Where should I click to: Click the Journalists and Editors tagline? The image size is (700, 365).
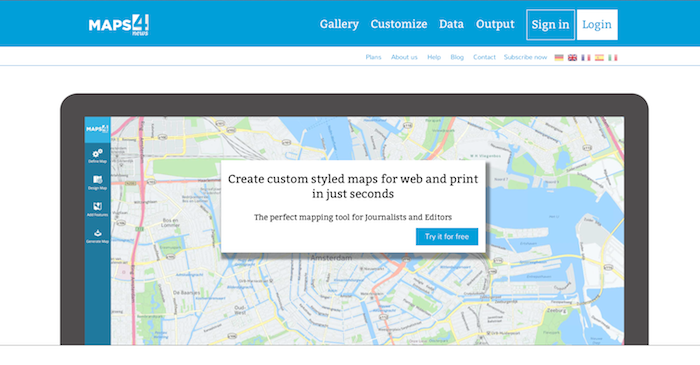pyautogui.click(x=353, y=217)
